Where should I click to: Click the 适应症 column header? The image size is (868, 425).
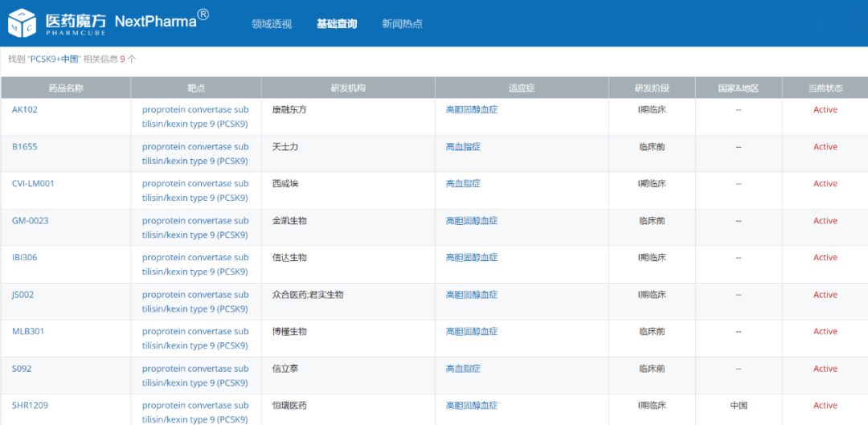coord(522,88)
